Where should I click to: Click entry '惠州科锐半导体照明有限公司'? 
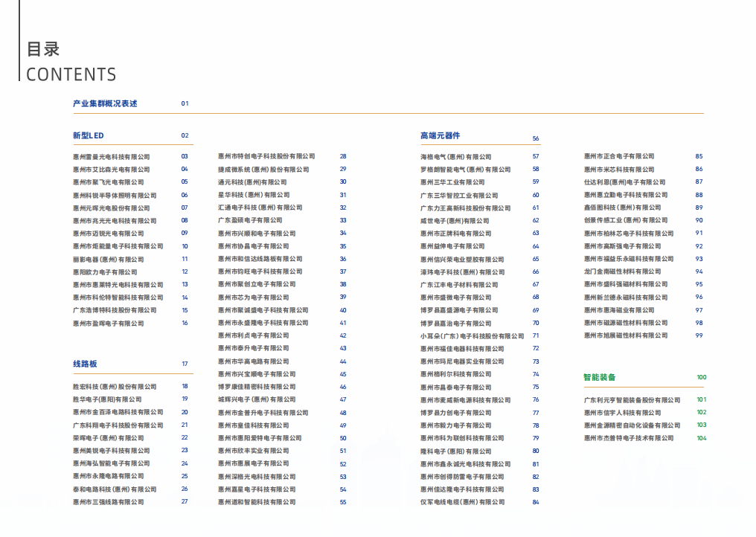coord(115,196)
